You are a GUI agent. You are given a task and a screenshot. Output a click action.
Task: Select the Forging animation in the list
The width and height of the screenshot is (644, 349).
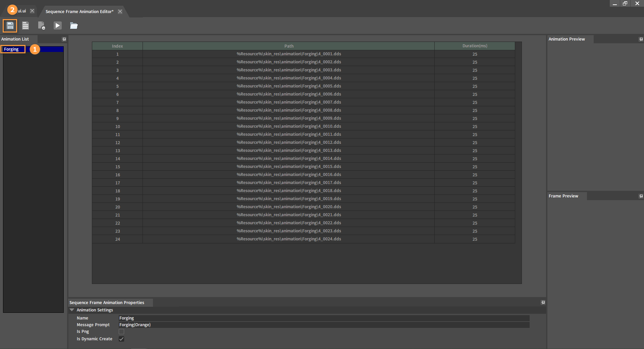33,49
